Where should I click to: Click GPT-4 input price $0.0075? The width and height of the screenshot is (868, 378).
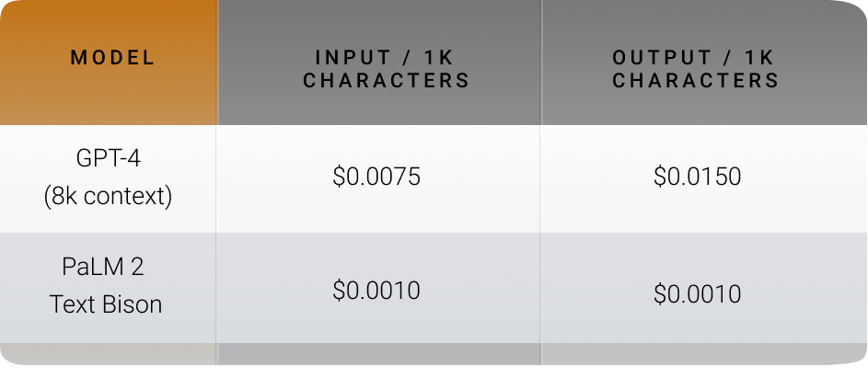pyautogui.click(x=376, y=177)
